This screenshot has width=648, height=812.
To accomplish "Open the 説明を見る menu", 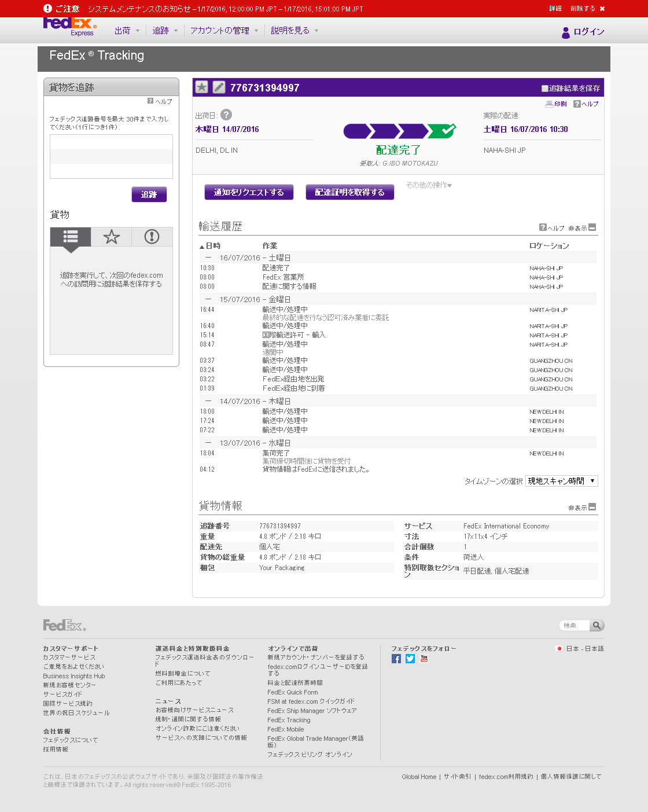I will pos(294,31).
